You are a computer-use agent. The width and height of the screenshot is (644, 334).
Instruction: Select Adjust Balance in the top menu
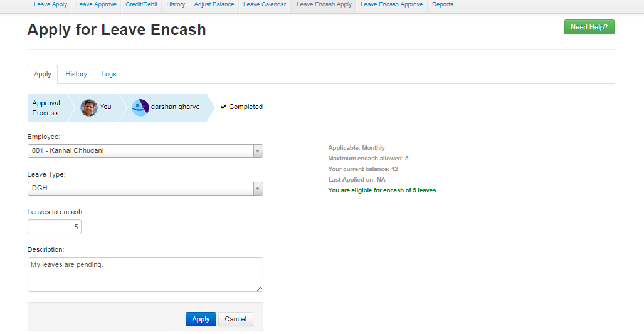point(214,4)
